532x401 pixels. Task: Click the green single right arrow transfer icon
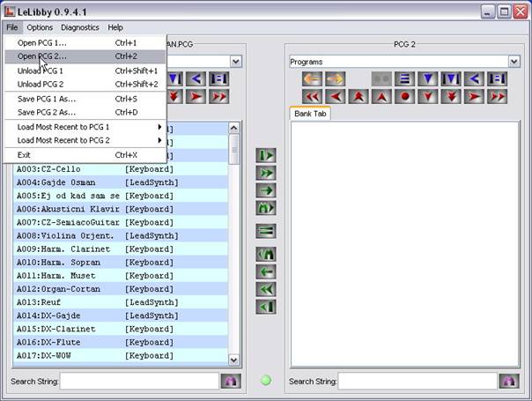pyautogui.click(x=266, y=190)
